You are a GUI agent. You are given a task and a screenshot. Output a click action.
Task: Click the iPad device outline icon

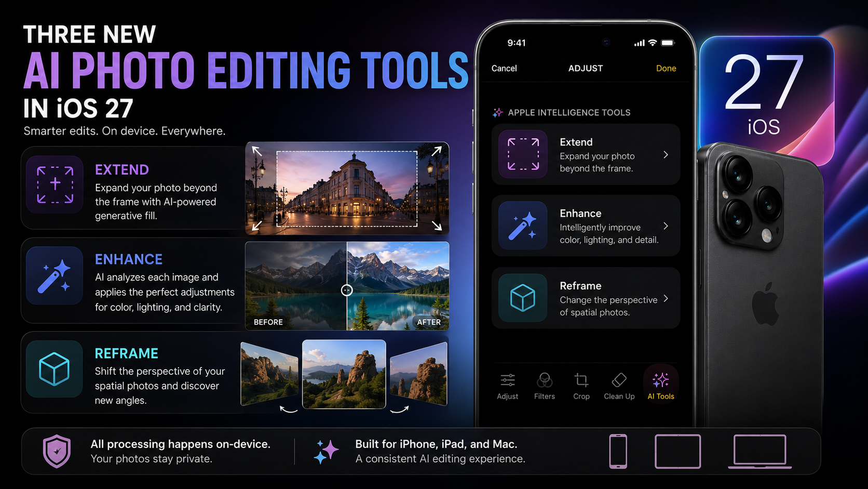click(x=677, y=451)
